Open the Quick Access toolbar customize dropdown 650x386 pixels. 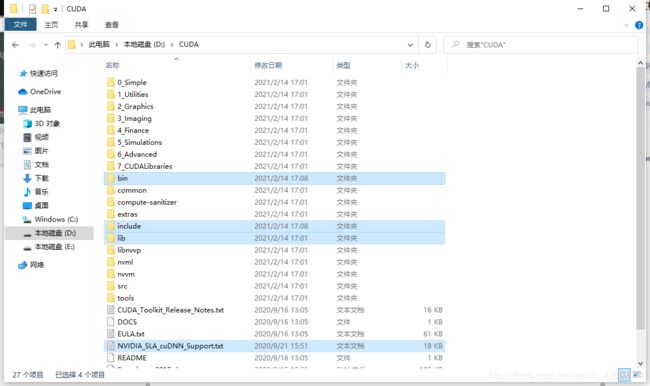click(56, 9)
